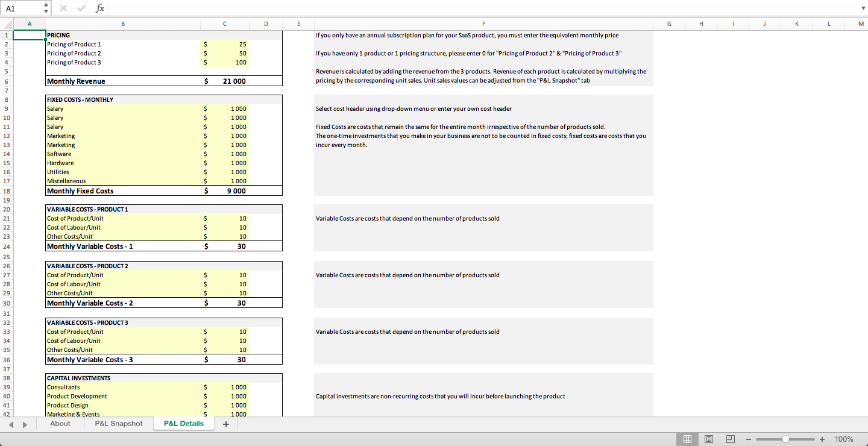Screen dimensions: 868x446
Task: Select the P&L Details sheet tab
Action: (184, 424)
